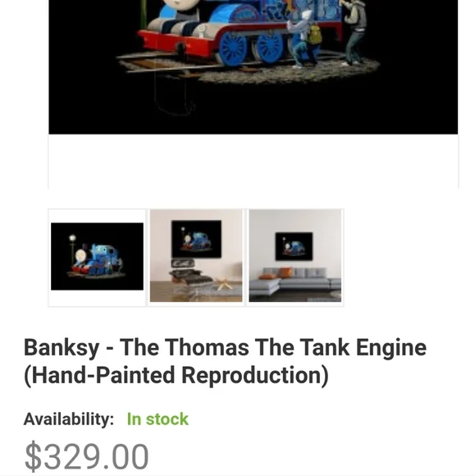
Task: Click the framed painting above the lounge chair
Action: point(196,239)
